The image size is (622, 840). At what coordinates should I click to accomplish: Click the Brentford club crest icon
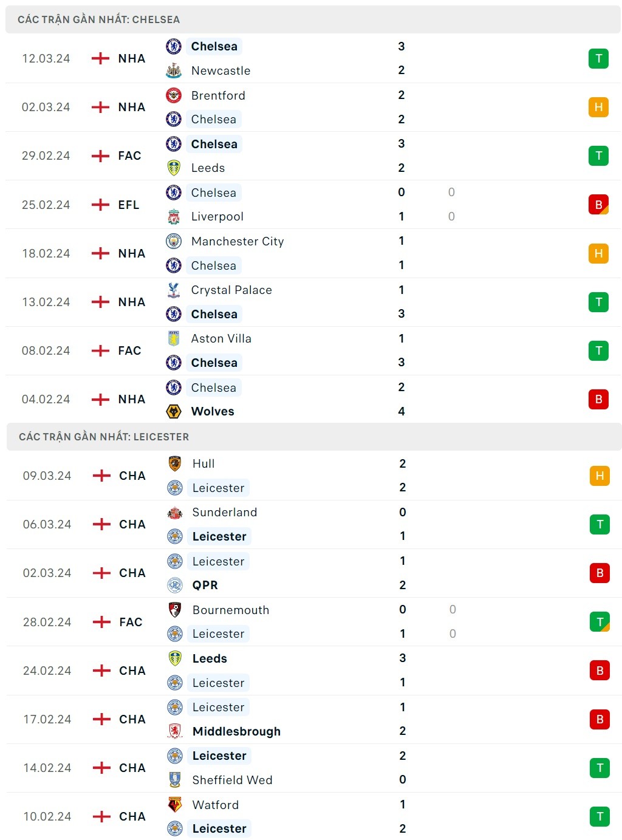pos(174,95)
